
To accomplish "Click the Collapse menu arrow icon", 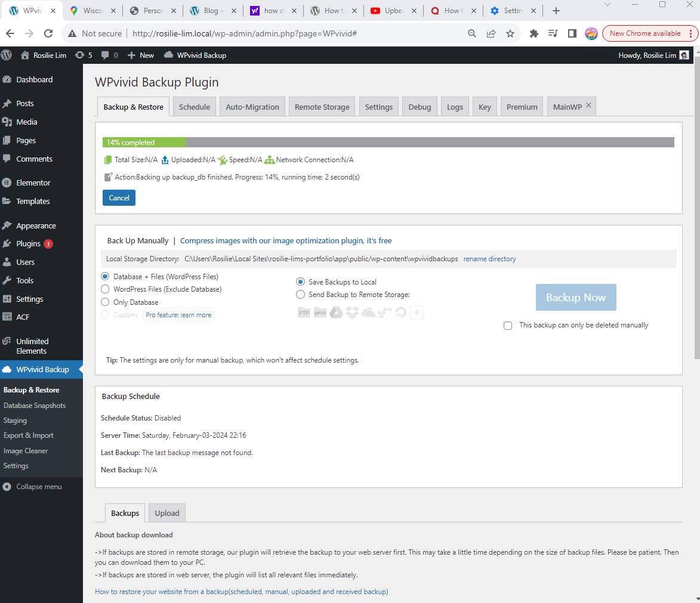I will click(x=7, y=487).
